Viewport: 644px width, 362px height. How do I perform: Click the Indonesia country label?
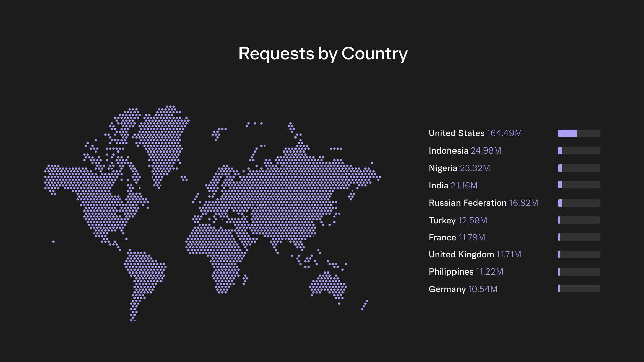point(448,151)
